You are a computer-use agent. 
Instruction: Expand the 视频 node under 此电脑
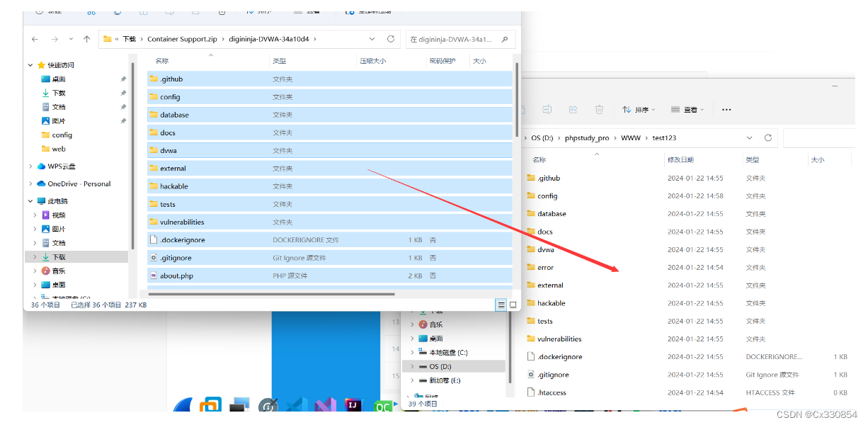click(x=35, y=215)
